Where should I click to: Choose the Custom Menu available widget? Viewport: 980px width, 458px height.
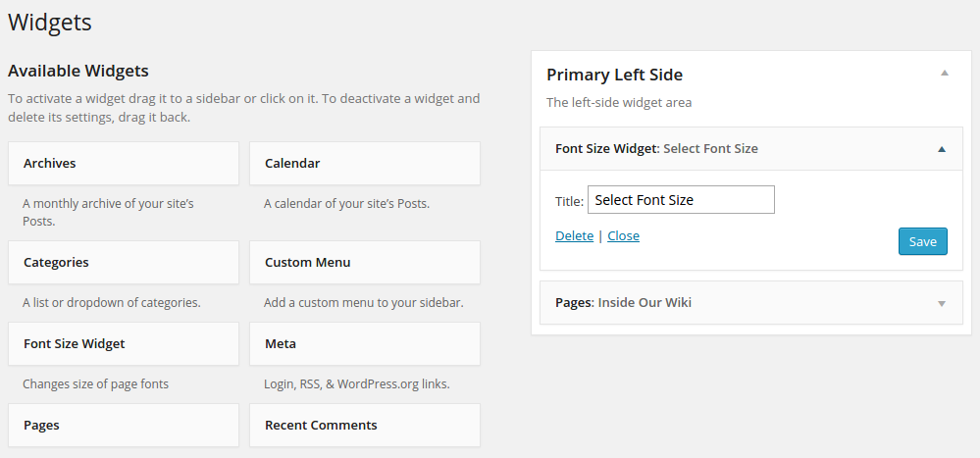pyautogui.click(x=364, y=263)
